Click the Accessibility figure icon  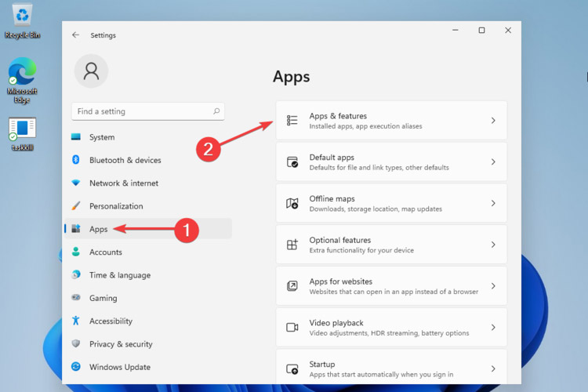[76, 321]
